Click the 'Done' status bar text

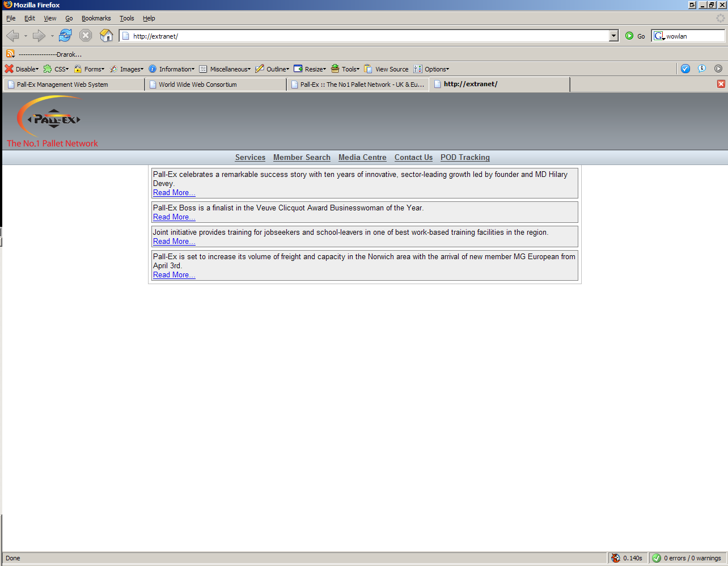click(x=12, y=558)
